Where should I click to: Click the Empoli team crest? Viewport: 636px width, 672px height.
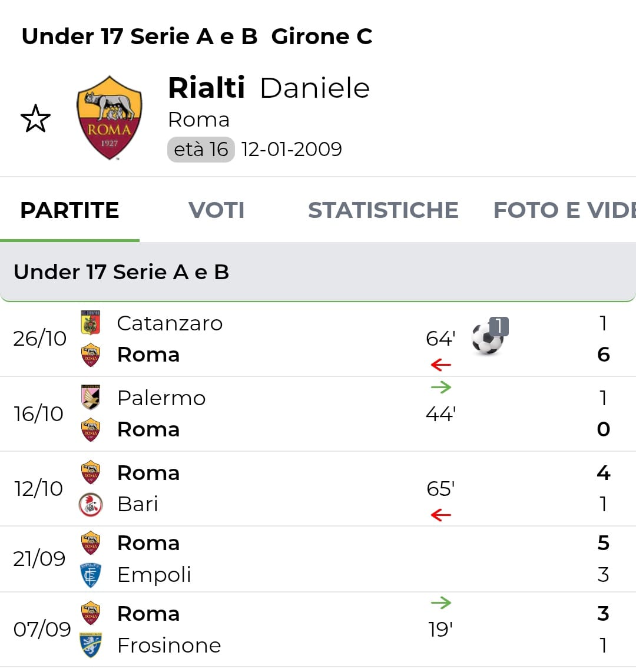(90, 575)
